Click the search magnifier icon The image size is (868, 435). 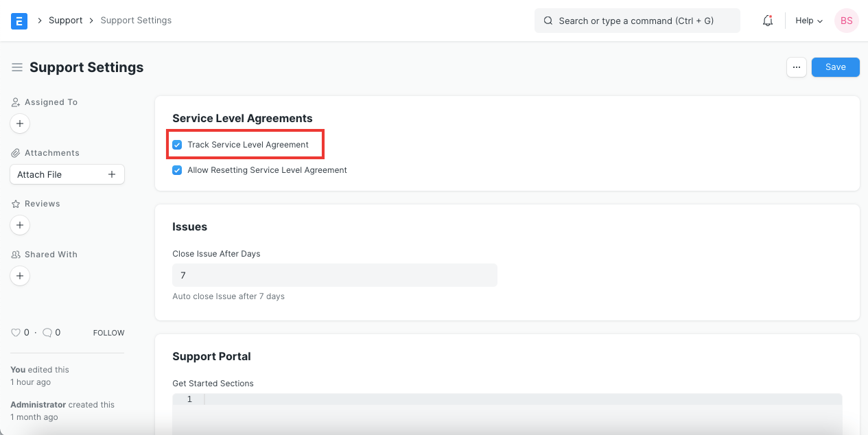(x=548, y=21)
